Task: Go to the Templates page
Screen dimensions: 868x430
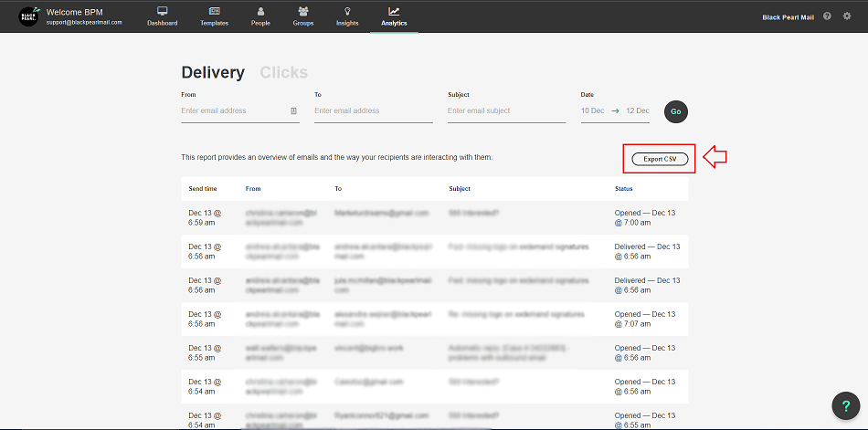Action: tap(214, 16)
